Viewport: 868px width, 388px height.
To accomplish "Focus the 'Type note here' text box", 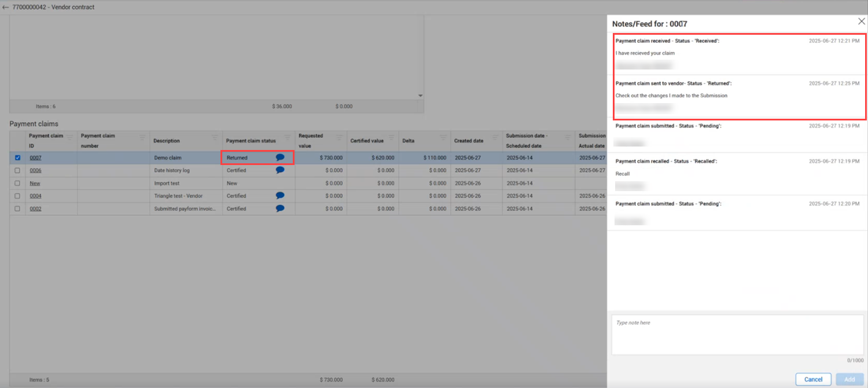I will click(737, 335).
